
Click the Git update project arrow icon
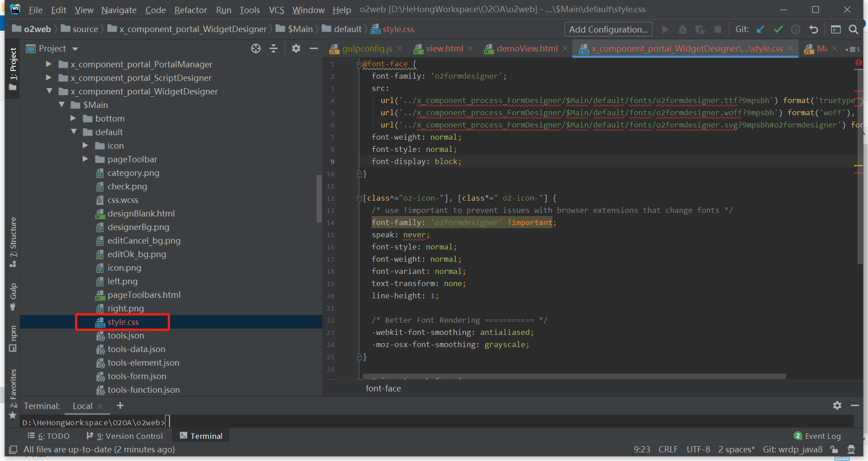pos(760,29)
